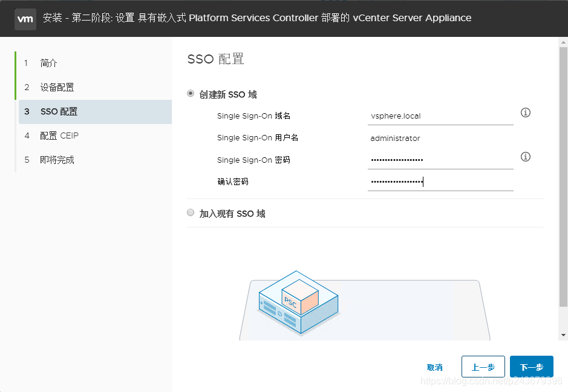
Task: Select the 创建新 SSO 域 radio button
Action: click(191, 94)
